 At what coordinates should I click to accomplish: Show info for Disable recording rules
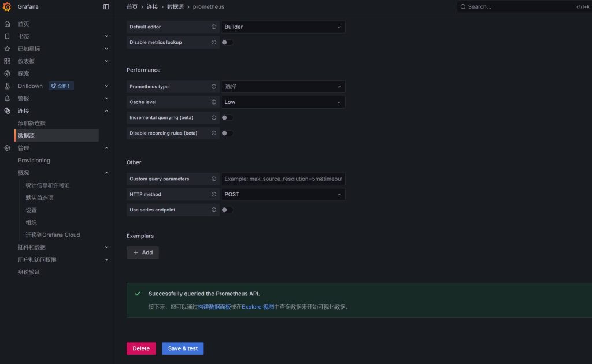[x=214, y=133]
